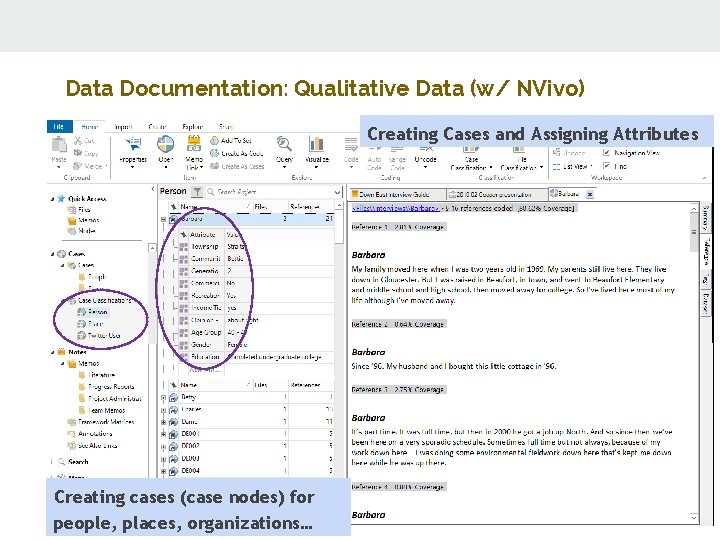Select the Barbara case node icon
Viewport: 720px width, 540px height.
click(x=173, y=219)
